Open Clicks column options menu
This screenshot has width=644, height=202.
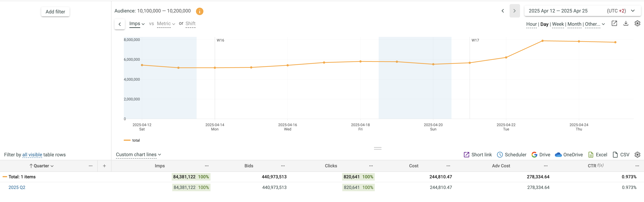pyautogui.click(x=371, y=166)
